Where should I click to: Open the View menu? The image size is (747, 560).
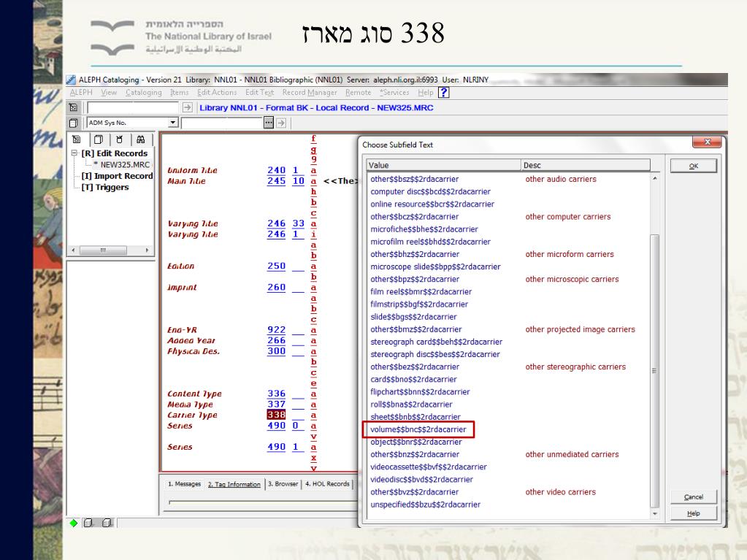[109, 93]
